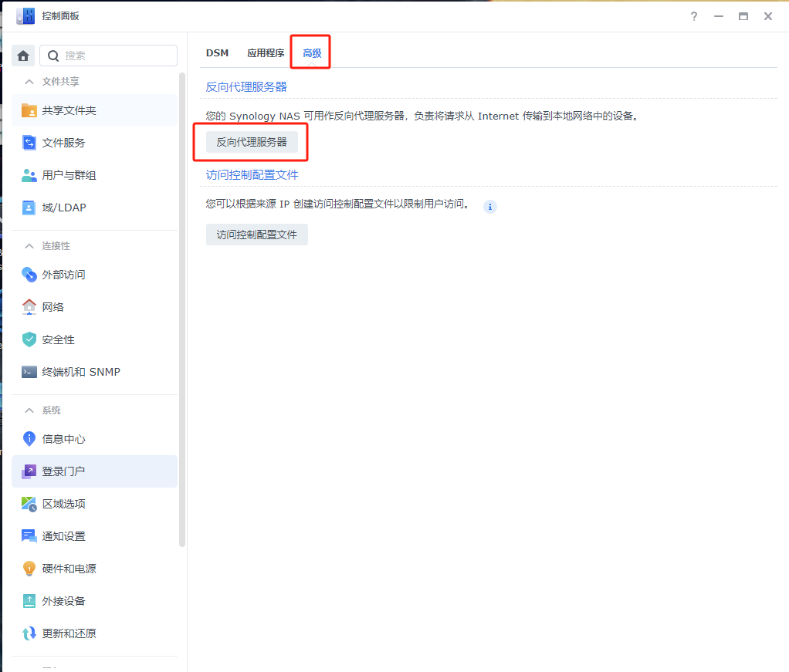Open 域/LDAP in sidebar

[x=95, y=208]
